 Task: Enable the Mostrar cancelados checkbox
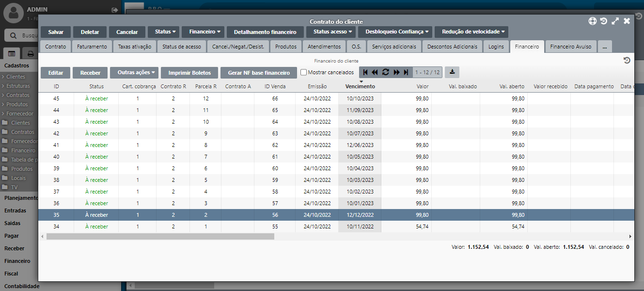click(304, 73)
